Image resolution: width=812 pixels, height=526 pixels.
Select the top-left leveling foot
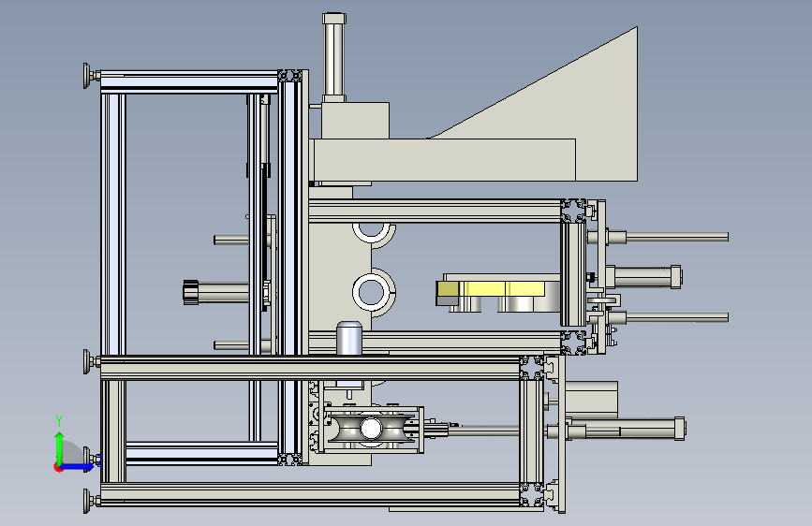point(91,76)
